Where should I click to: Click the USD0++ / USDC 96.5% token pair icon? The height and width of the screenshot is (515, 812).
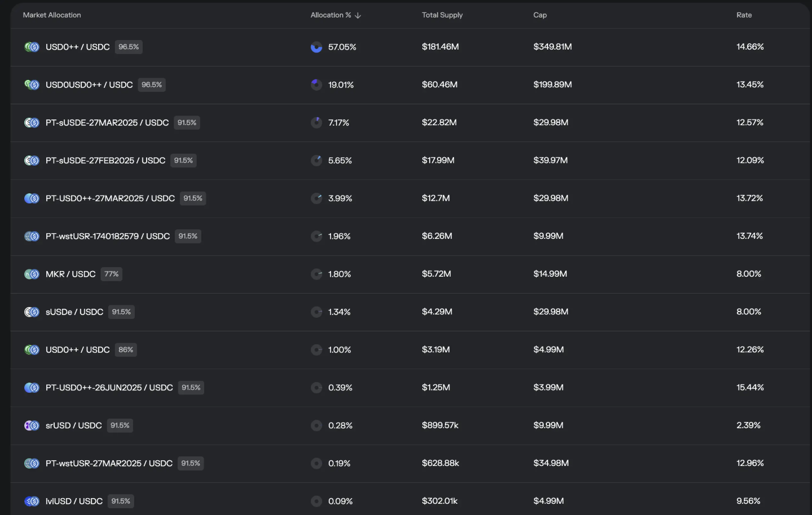pyautogui.click(x=32, y=47)
